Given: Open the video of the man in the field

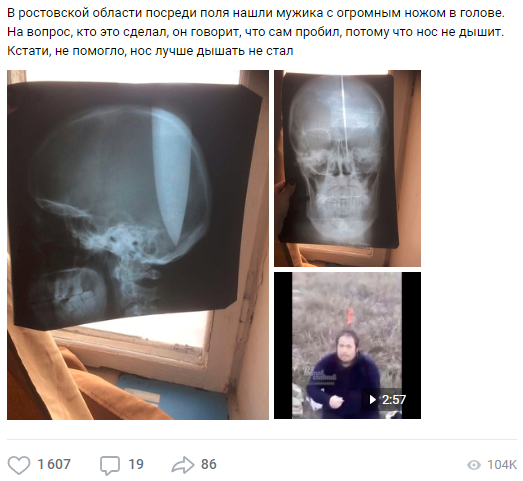Looking at the screenshot, I should click(347, 345).
